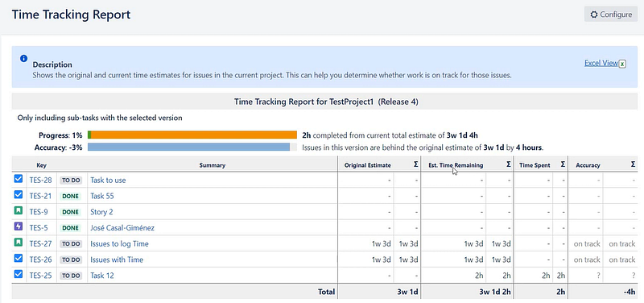Image resolution: width=644 pixels, height=303 pixels.
Task: Click the Key column header
Action: [x=42, y=165]
